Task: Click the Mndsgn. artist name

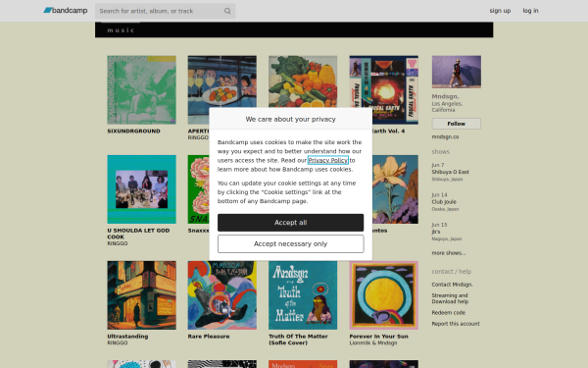Action: (445, 96)
